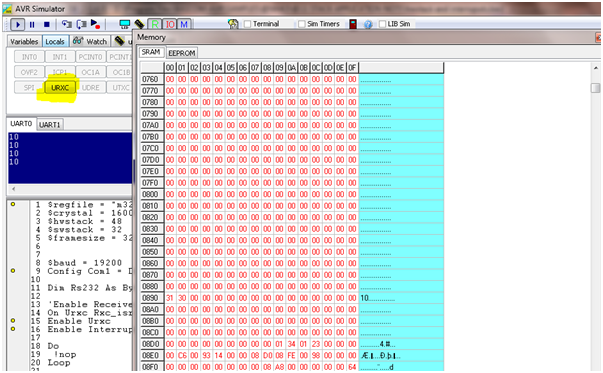Open the Variables tab
The image size is (603, 373).
(24, 42)
